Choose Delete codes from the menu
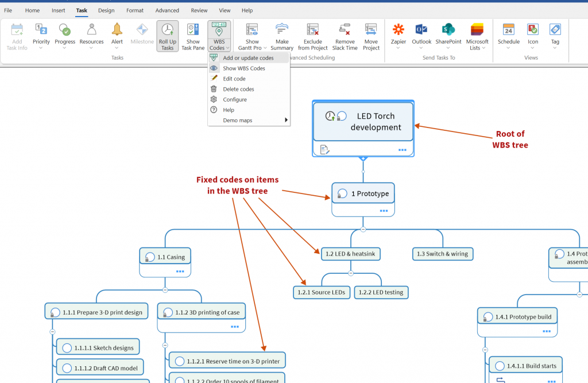588x383 pixels. [x=238, y=89]
